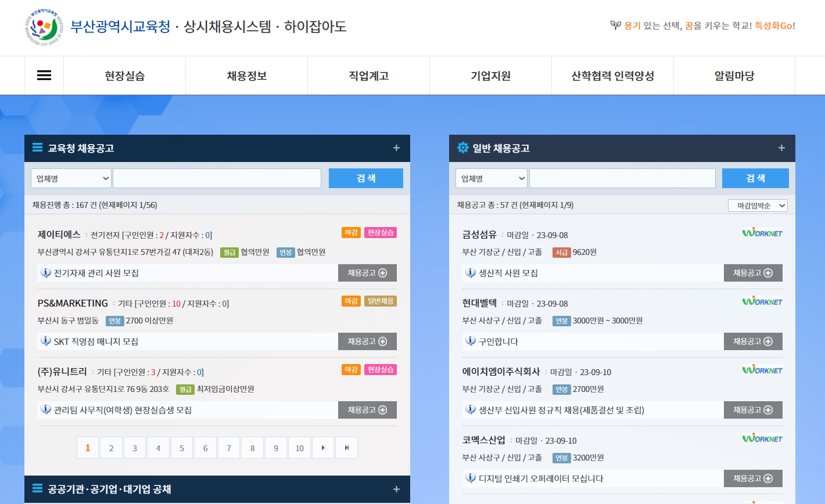Open the 현대벨텍 job listing title
The height and width of the screenshot is (504, 825).
point(479,303)
